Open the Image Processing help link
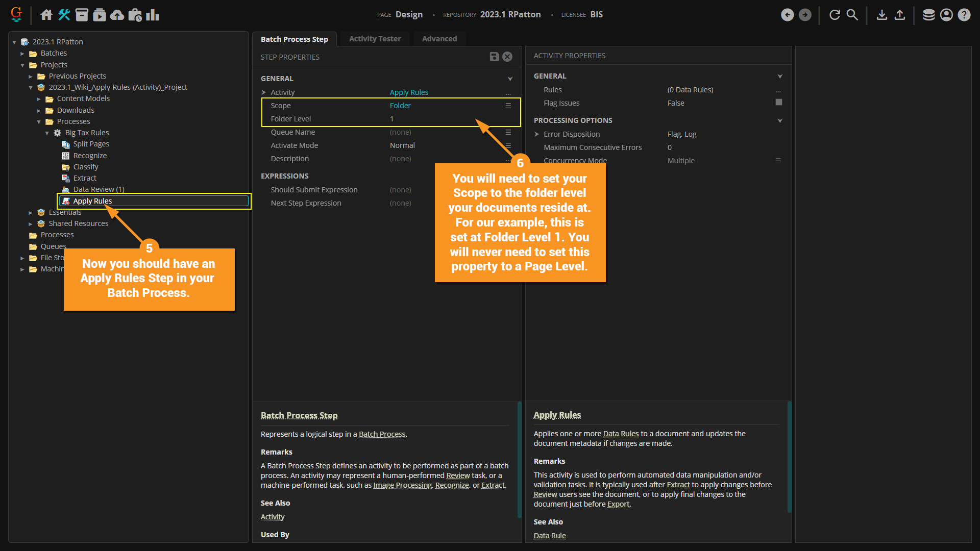Viewport: 980px width, 551px height. pyautogui.click(x=402, y=485)
